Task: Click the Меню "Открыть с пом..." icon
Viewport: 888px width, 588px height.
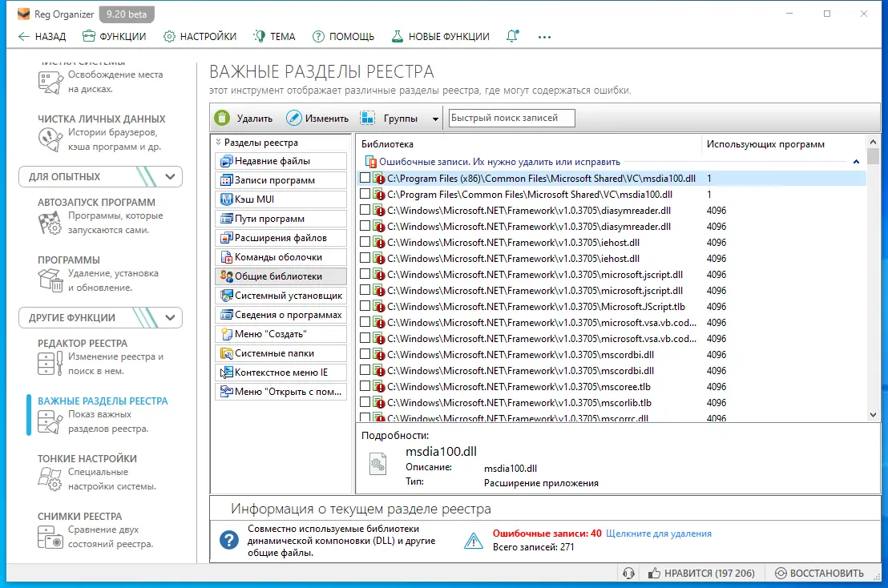Action: click(x=227, y=392)
